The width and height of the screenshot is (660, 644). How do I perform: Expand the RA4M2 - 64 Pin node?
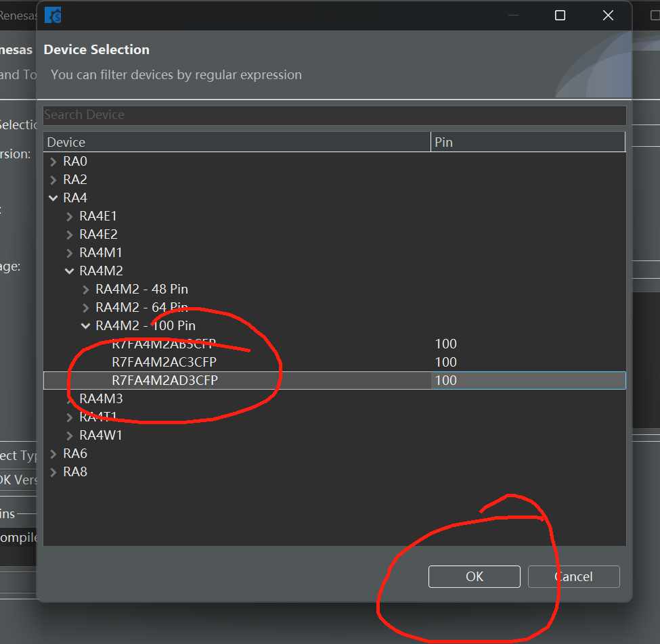(x=86, y=308)
